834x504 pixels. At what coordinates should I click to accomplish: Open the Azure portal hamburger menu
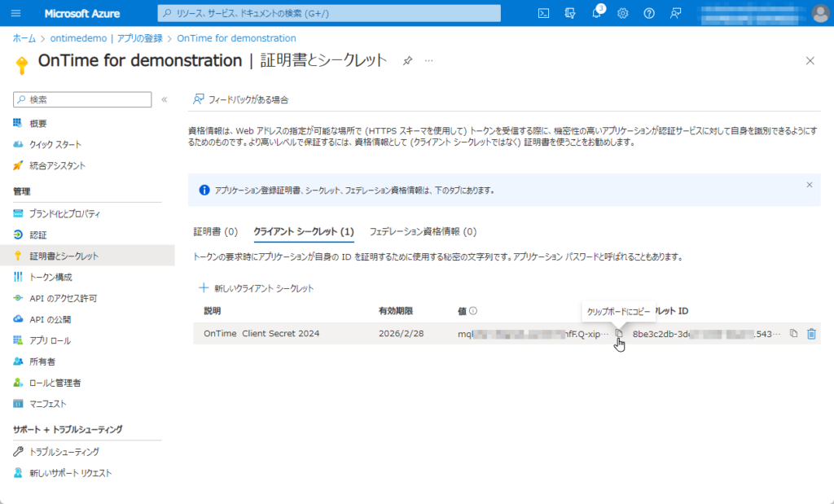[x=16, y=13]
